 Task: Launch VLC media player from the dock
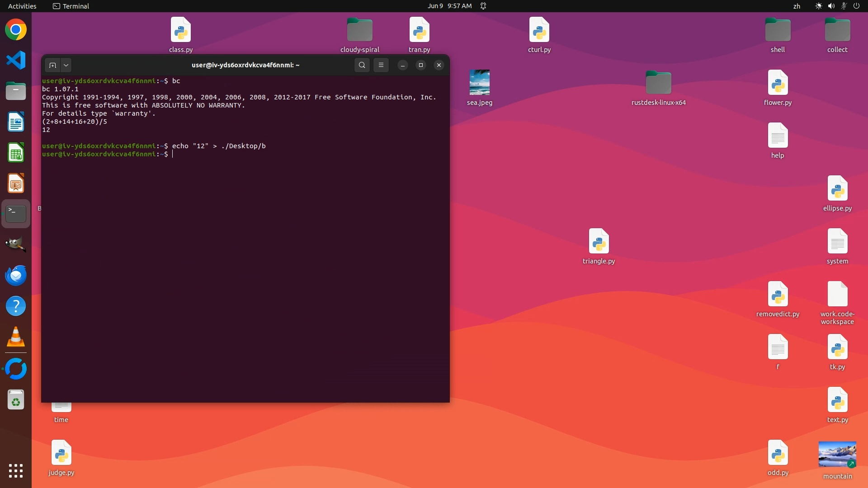click(16, 337)
